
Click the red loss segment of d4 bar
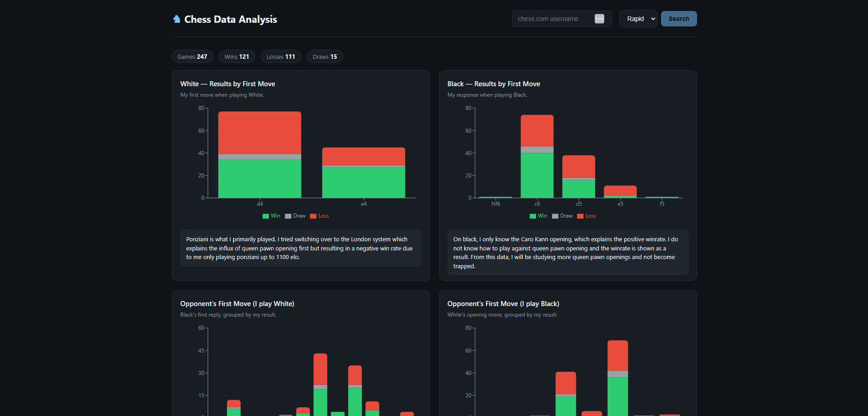(259, 133)
